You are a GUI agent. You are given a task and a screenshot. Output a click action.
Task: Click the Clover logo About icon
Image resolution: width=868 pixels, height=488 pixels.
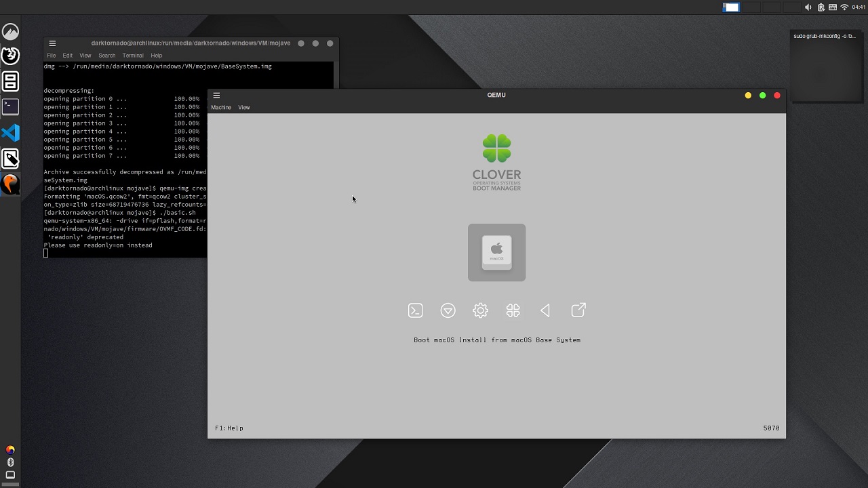(x=513, y=310)
